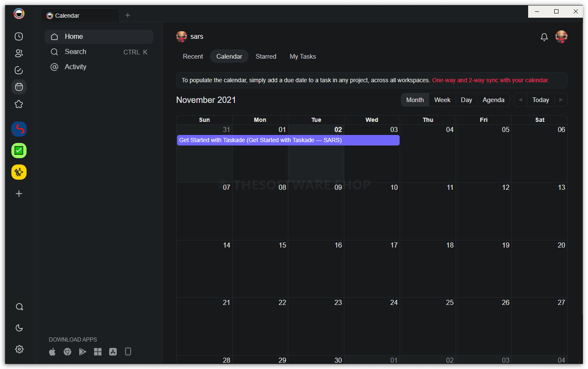
Task: Open the calendar sync link in red
Action: pos(490,80)
